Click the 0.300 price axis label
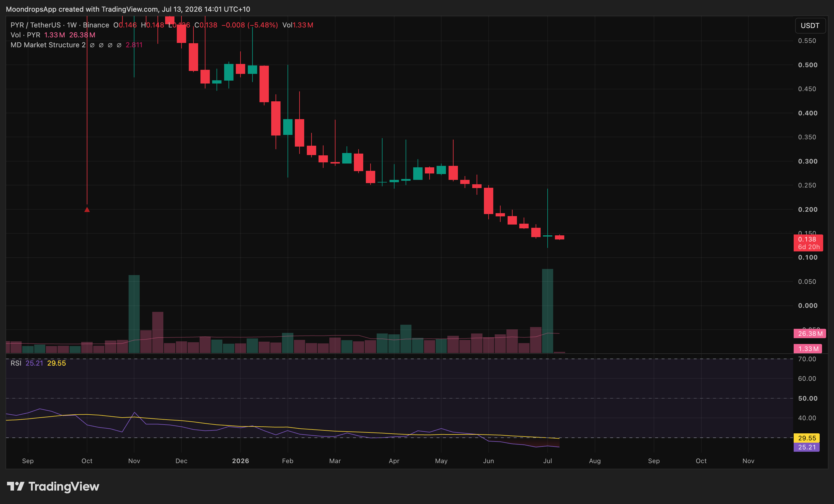 (x=808, y=161)
